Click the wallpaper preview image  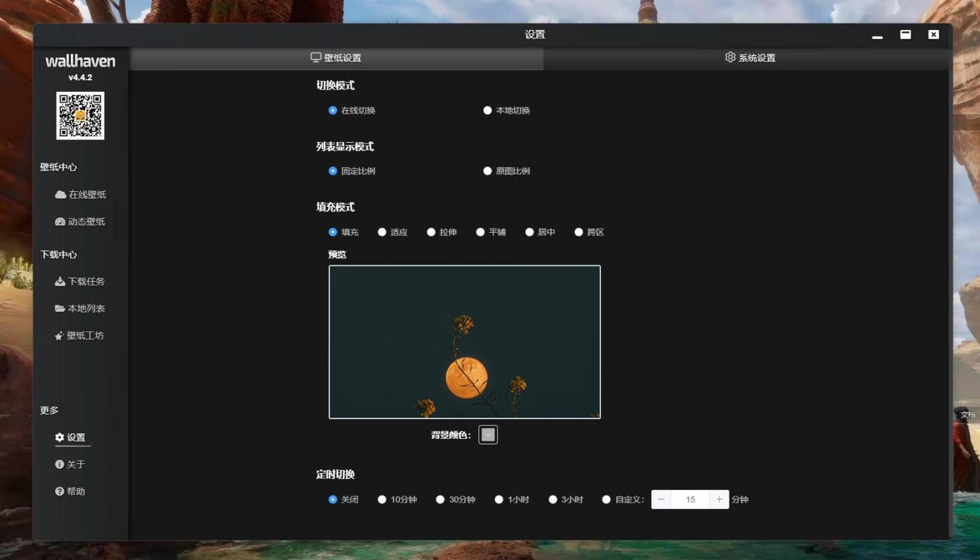(x=464, y=342)
